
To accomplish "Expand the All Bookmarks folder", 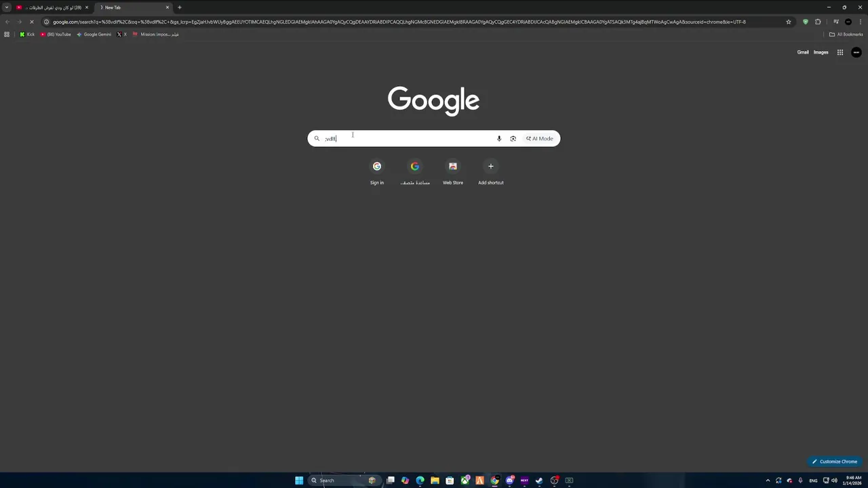I will tap(846, 35).
